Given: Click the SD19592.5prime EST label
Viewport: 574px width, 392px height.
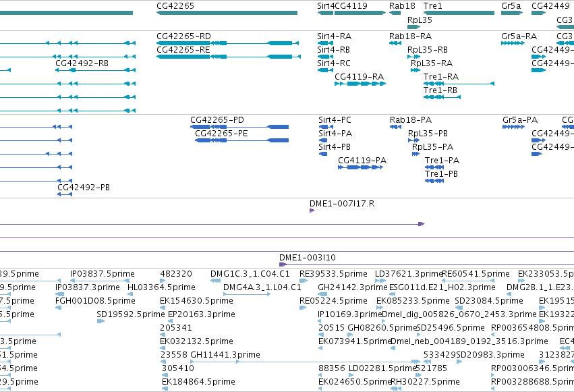Looking at the screenshot, I should point(131,314).
